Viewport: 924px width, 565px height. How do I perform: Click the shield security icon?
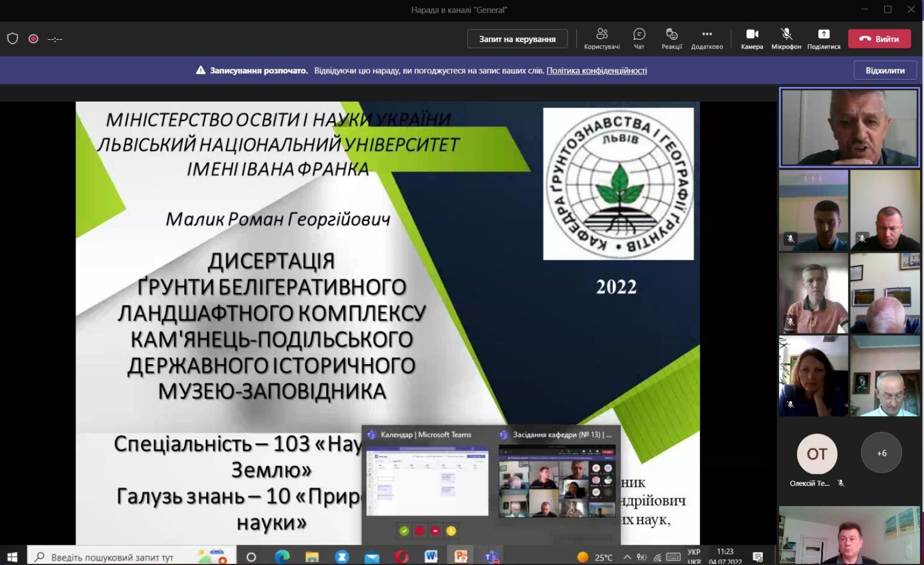point(13,39)
